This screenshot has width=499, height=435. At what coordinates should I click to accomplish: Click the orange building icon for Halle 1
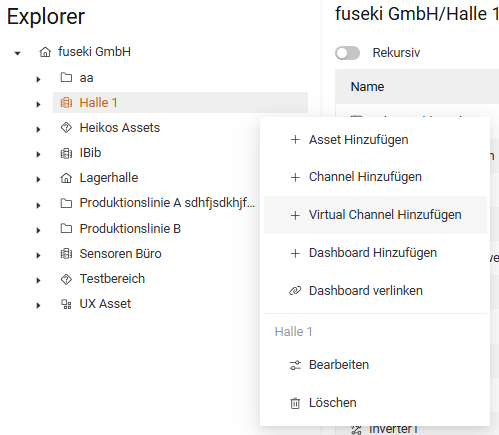[66, 103]
